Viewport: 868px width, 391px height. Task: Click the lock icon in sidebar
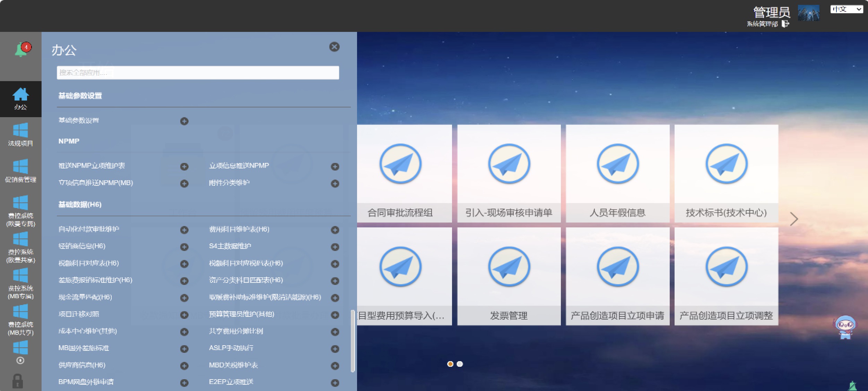click(18, 381)
